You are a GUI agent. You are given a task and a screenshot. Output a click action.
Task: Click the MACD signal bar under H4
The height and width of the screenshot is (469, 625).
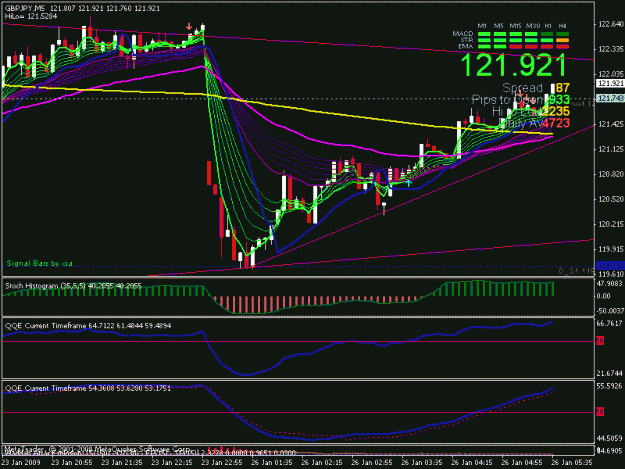point(562,34)
